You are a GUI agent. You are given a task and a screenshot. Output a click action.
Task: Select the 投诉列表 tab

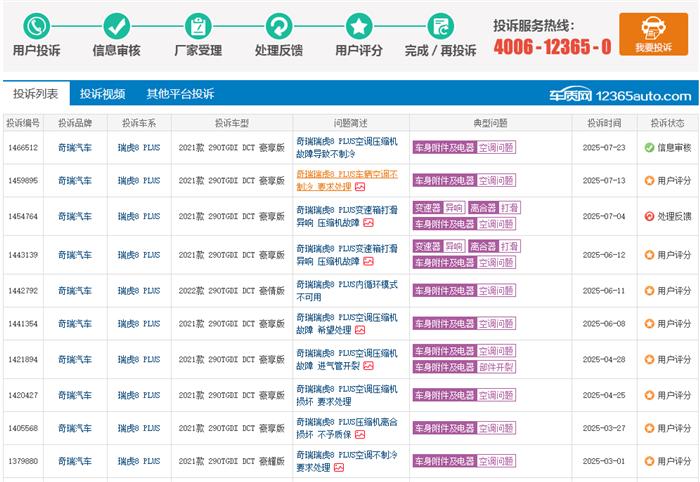click(35, 94)
